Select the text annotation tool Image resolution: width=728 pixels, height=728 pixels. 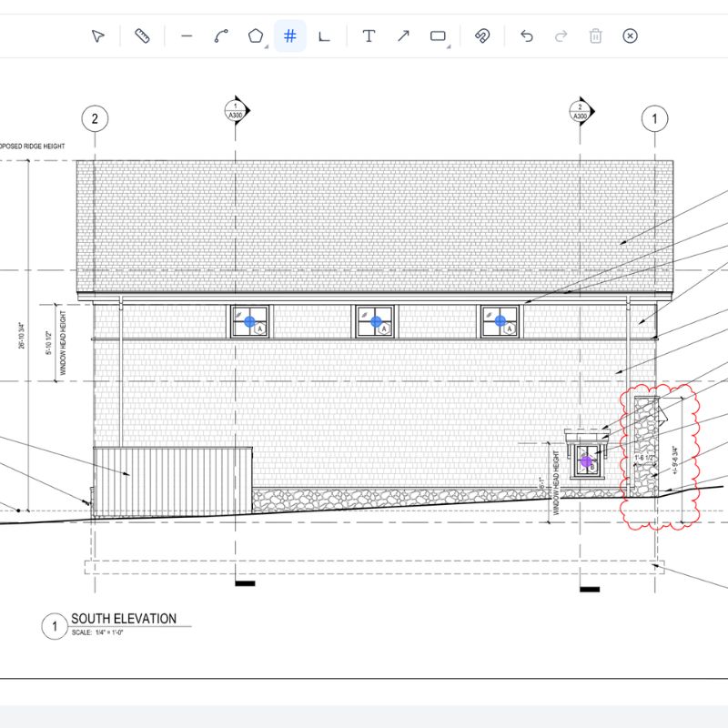pos(369,36)
